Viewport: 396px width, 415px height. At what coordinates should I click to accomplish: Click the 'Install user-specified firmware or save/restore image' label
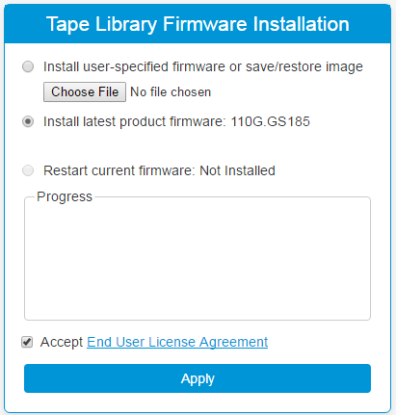203,67
